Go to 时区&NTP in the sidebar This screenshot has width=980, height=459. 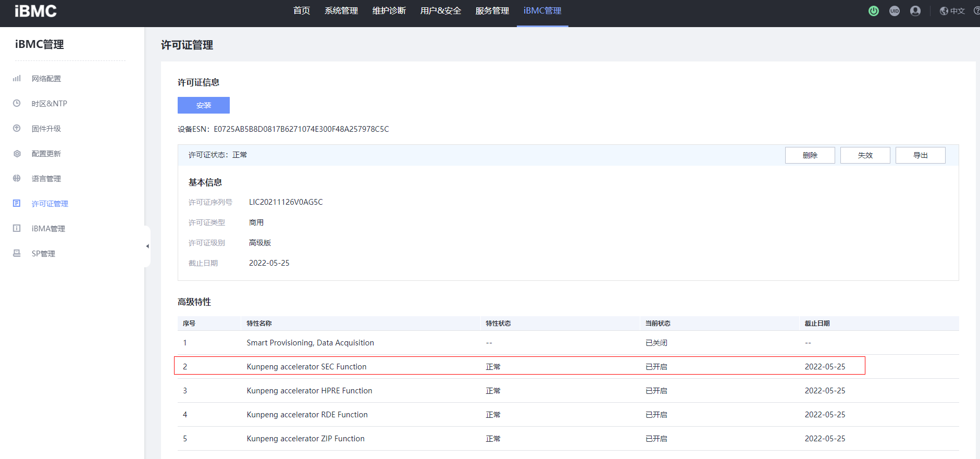(49, 104)
